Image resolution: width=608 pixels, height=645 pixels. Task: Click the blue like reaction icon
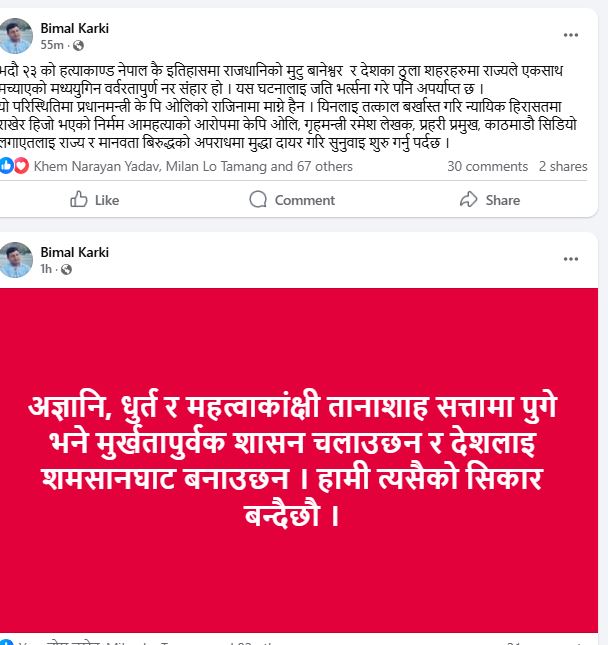(x=6, y=166)
